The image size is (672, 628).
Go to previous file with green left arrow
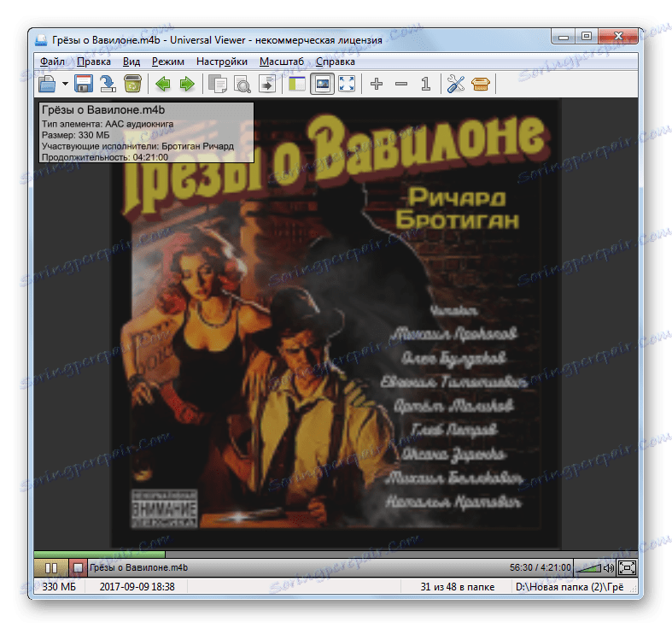pyautogui.click(x=163, y=84)
